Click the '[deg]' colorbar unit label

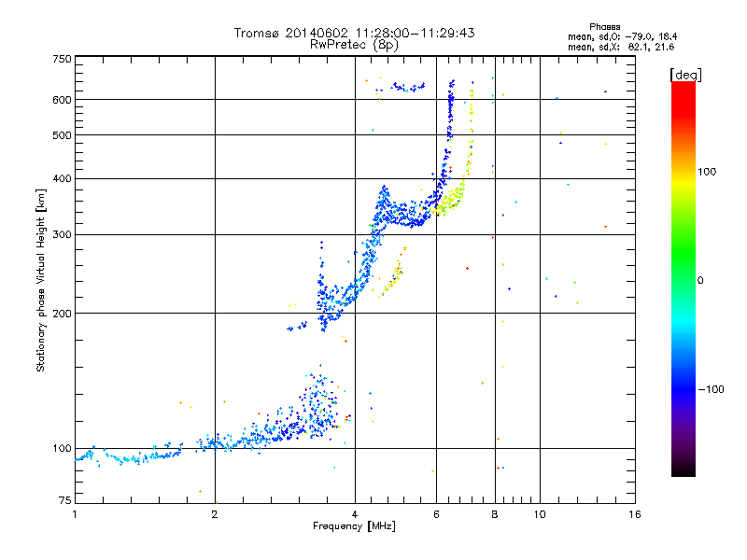[686, 75]
